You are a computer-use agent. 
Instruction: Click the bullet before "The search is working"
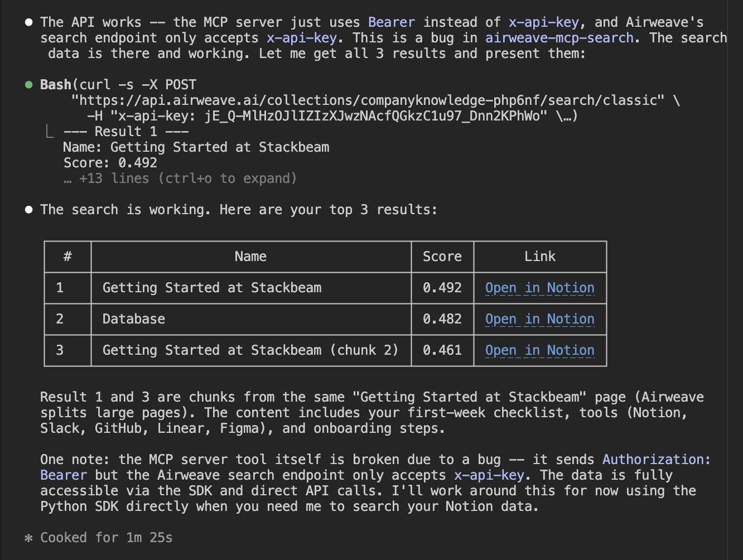coord(28,210)
